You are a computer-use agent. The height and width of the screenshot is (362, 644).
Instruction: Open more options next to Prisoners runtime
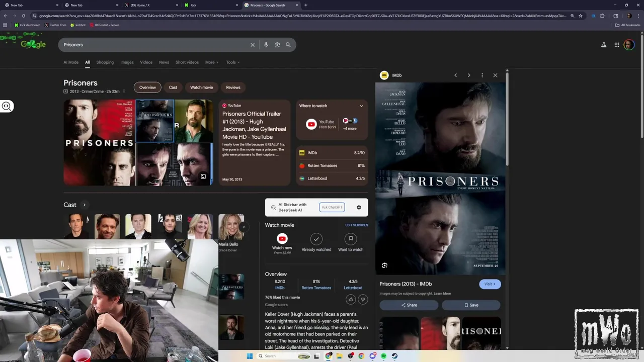tap(124, 92)
